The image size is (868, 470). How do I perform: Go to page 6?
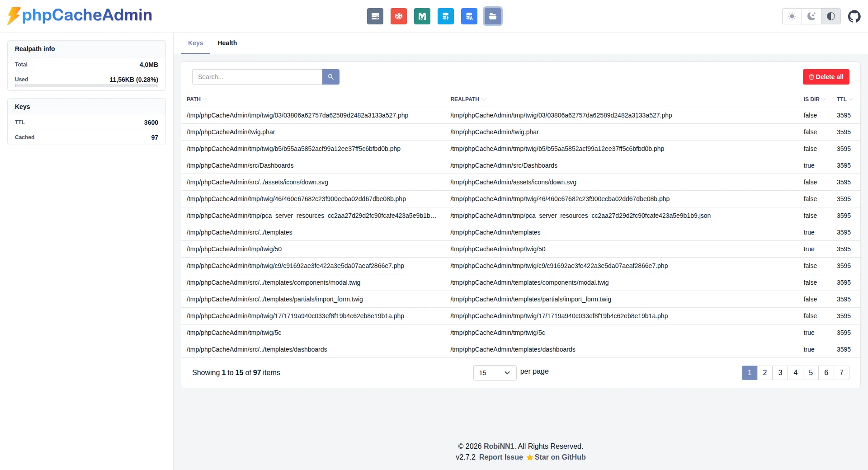coord(826,373)
